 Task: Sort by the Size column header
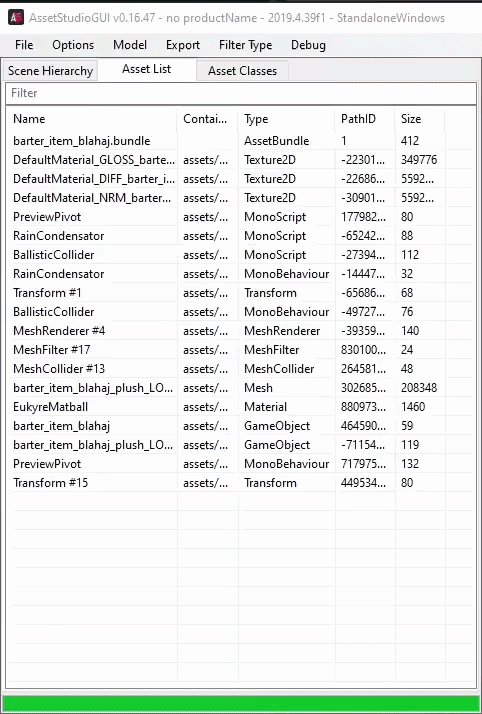pos(420,119)
